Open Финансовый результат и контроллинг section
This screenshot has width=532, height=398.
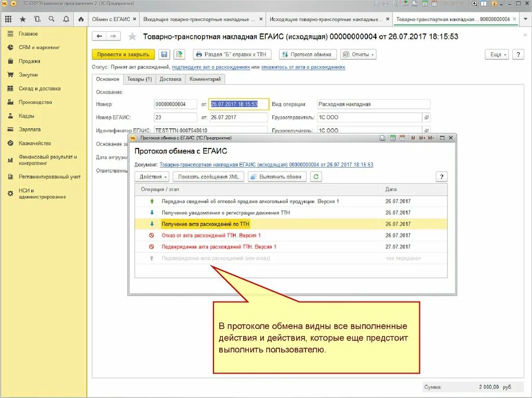[x=48, y=160]
